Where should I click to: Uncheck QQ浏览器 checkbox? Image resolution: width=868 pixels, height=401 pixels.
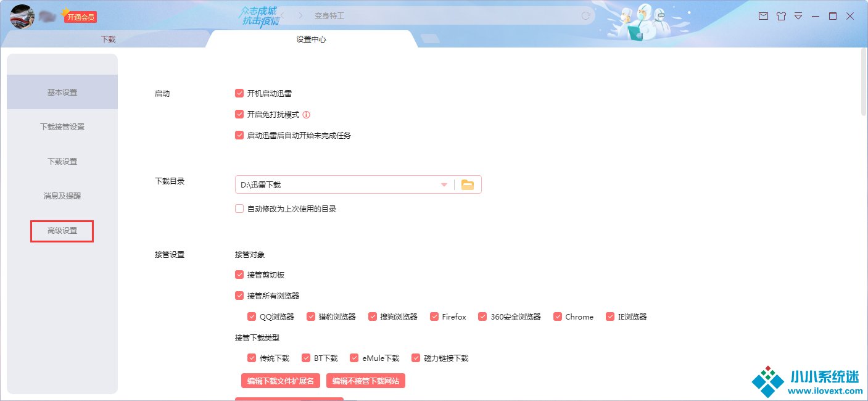pyautogui.click(x=252, y=316)
